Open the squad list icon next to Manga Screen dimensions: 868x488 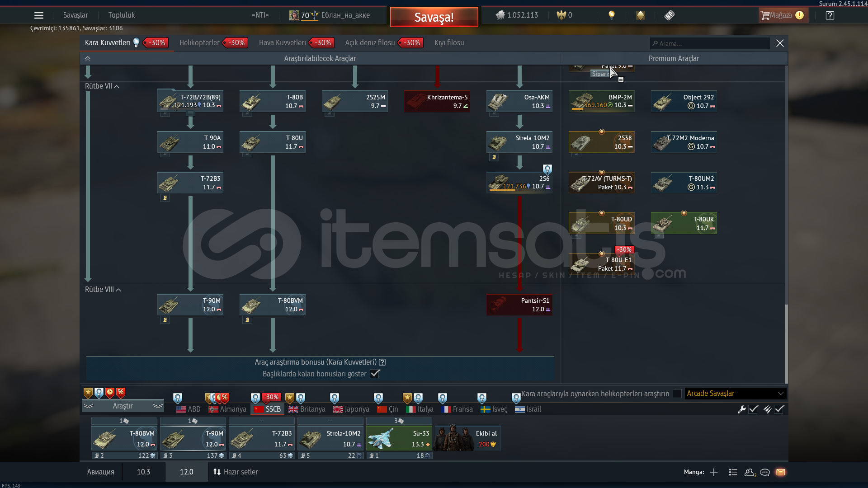point(733,472)
